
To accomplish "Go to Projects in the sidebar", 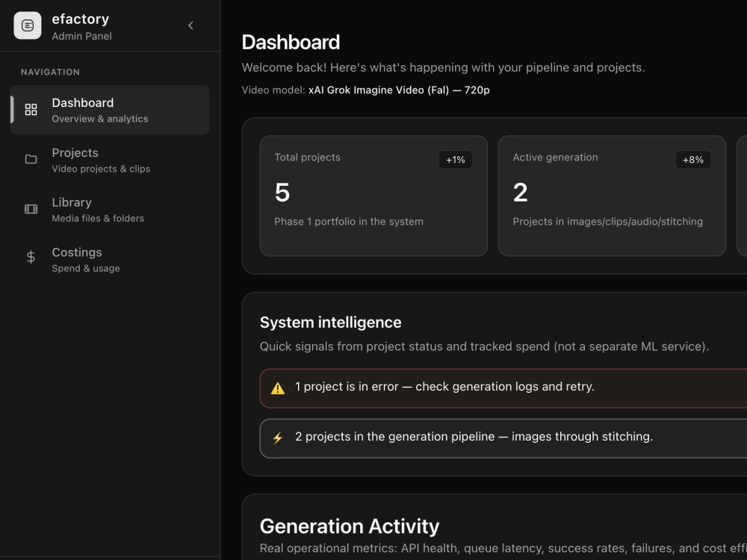I will click(110, 160).
